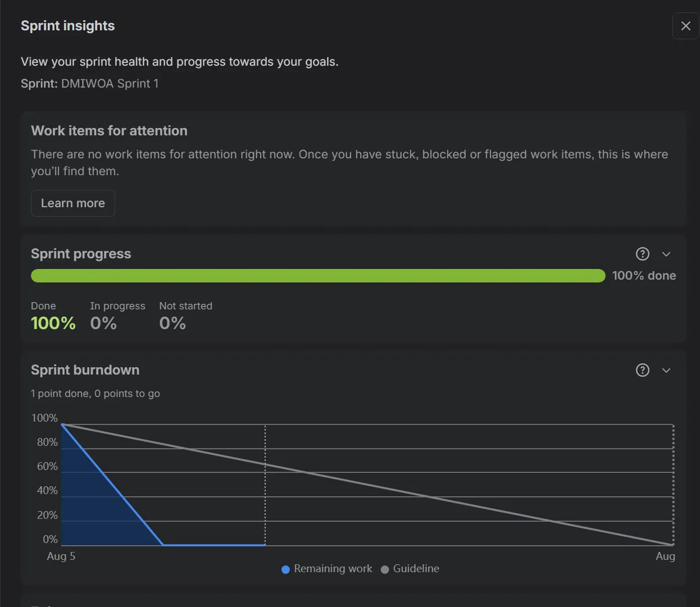Click the 100% done label
The height and width of the screenshot is (607, 700).
[x=644, y=276]
